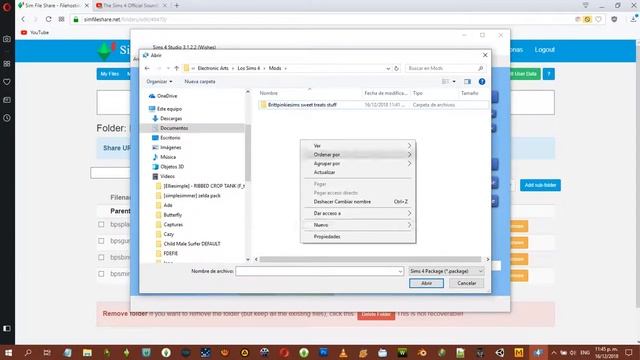
Task: Open Windows Start menu
Action: pyautogui.click(x=8, y=353)
